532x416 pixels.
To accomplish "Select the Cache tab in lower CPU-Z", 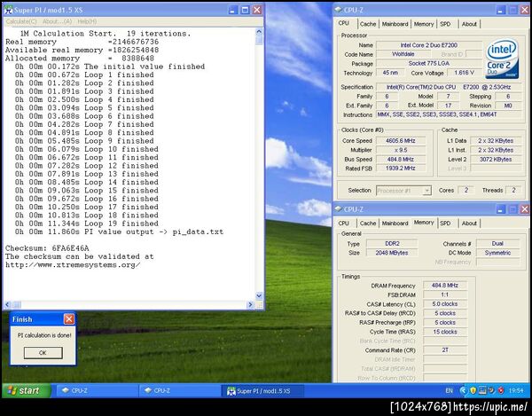I will 368,223.
